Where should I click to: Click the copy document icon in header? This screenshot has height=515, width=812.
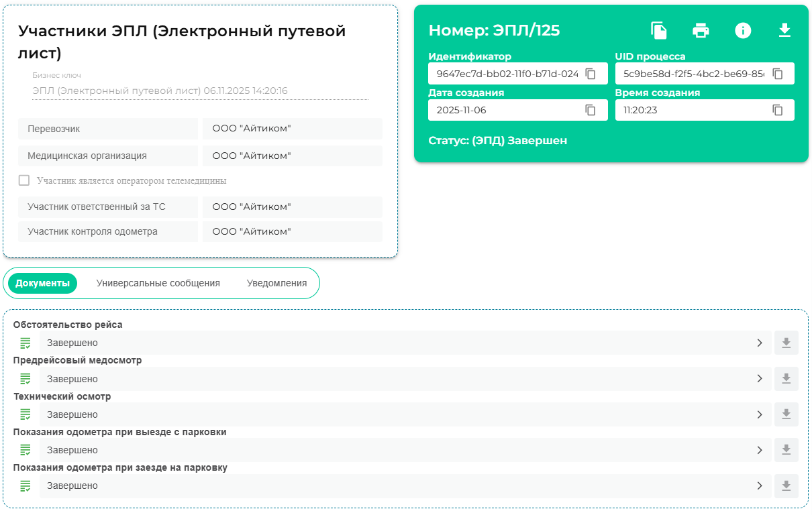659,30
